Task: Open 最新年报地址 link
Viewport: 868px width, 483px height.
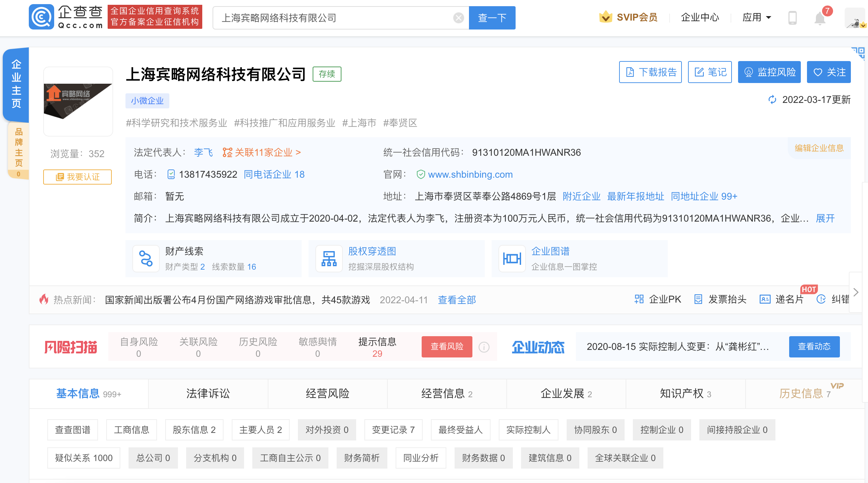Action: pyautogui.click(x=636, y=197)
